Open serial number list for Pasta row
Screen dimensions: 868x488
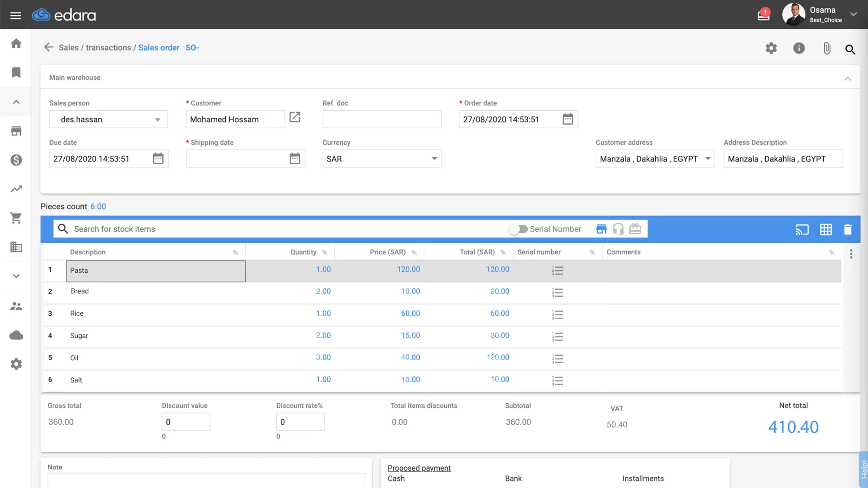coord(558,271)
